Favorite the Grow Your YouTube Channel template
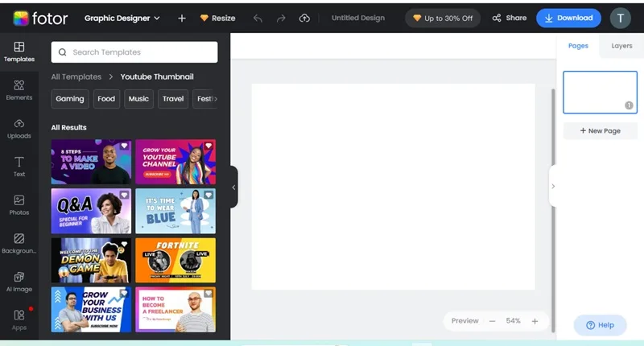The image size is (644, 346). [208, 146]
